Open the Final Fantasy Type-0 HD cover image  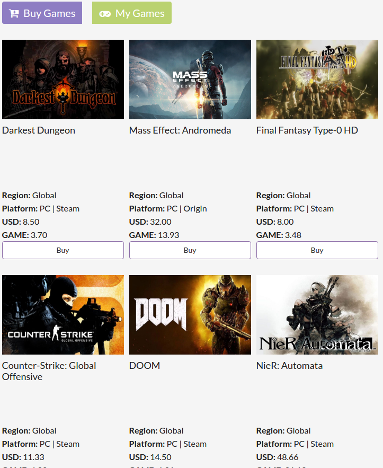317,79
